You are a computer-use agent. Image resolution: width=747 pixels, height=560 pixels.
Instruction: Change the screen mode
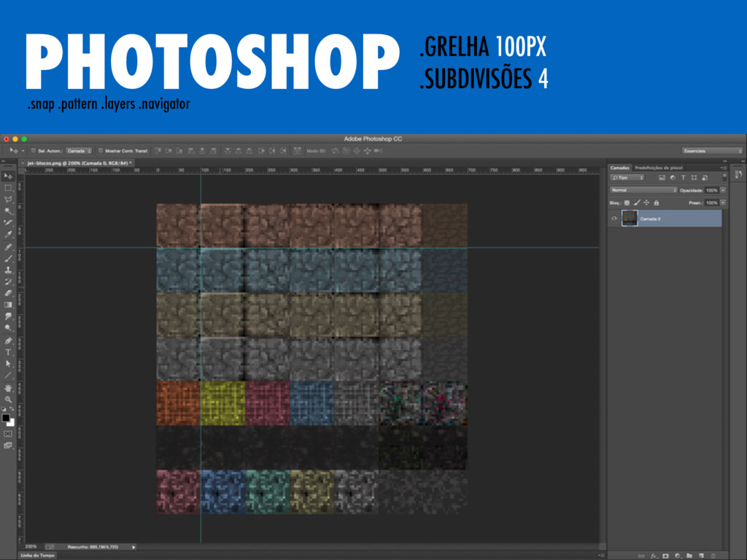click(x=8, y=446)
